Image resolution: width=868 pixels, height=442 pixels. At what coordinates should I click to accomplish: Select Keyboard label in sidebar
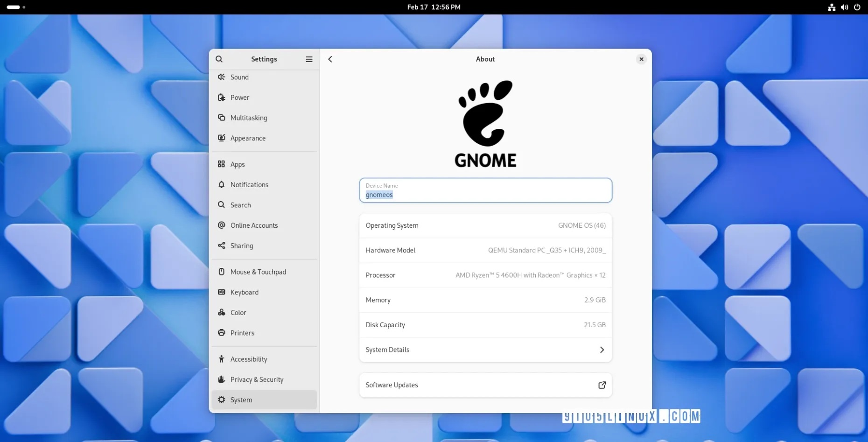click(x=245, y=292)
